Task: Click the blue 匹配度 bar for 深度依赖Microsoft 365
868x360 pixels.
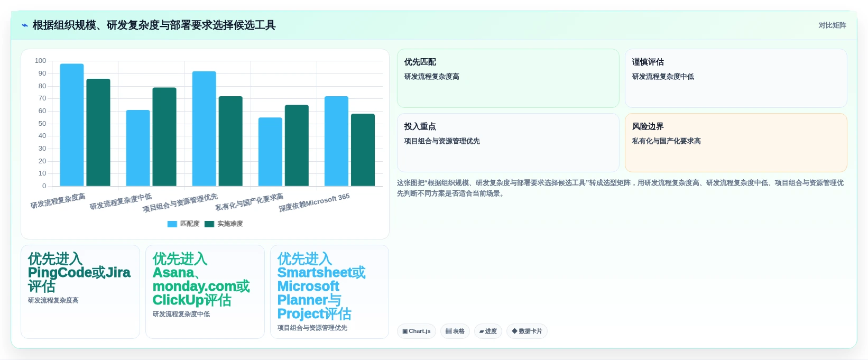Action: coord(336,141)
